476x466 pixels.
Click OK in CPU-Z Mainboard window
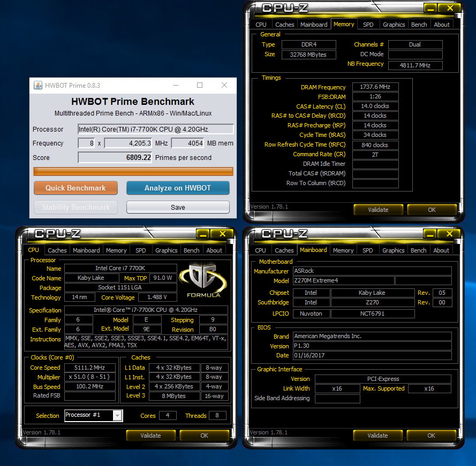click(432, 436)
